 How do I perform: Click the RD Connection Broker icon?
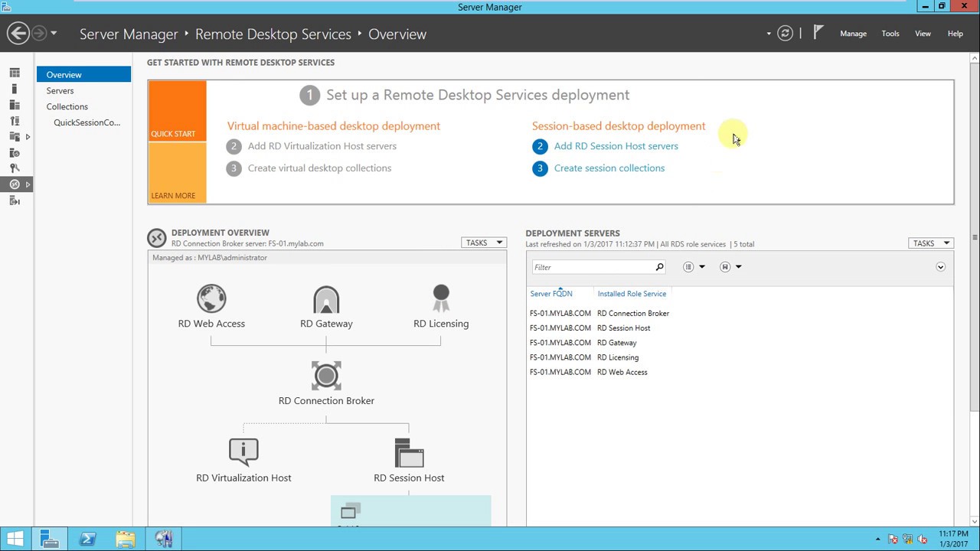[326, 376]
